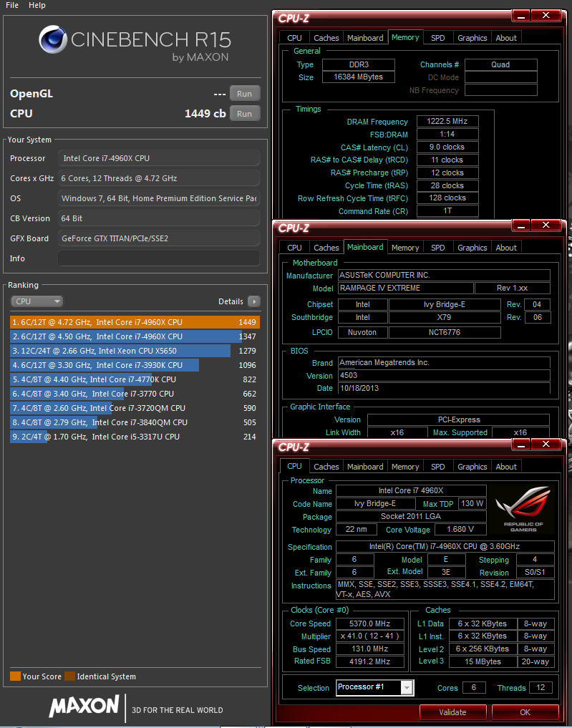Click the OS Windows 7 field in Cinebench
The image size is (572, 728).
159,198
